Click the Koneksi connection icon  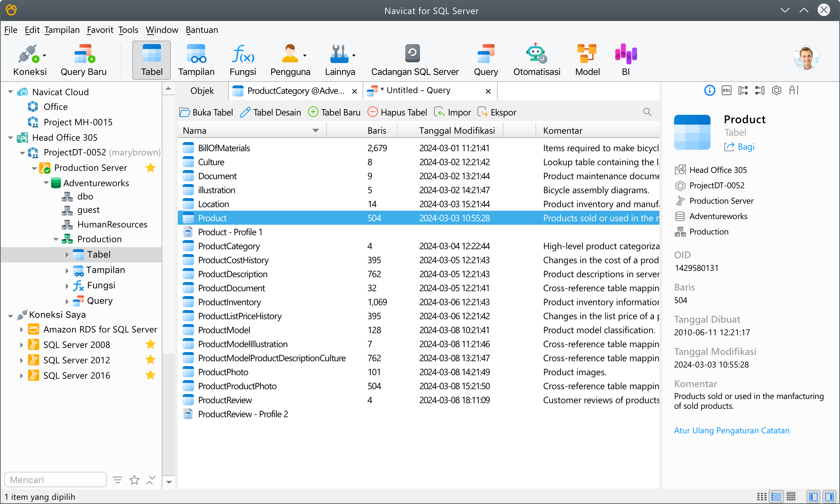pos(28,54)
